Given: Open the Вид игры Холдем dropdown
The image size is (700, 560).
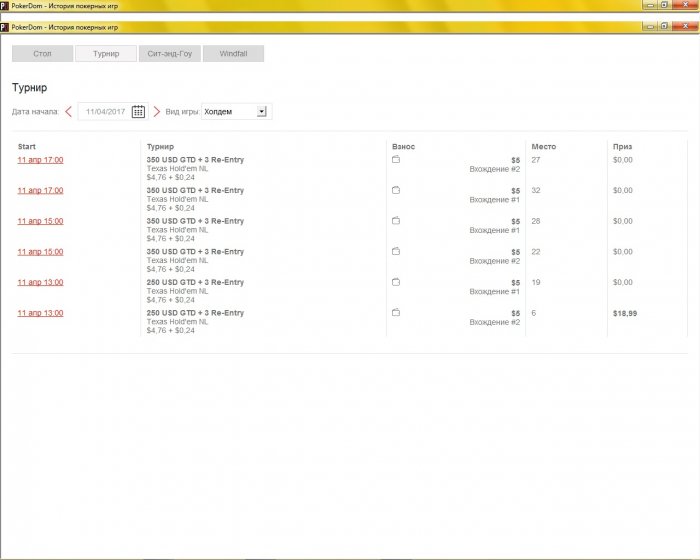Looking at the screenshot, I should click(x=237, y=112).
